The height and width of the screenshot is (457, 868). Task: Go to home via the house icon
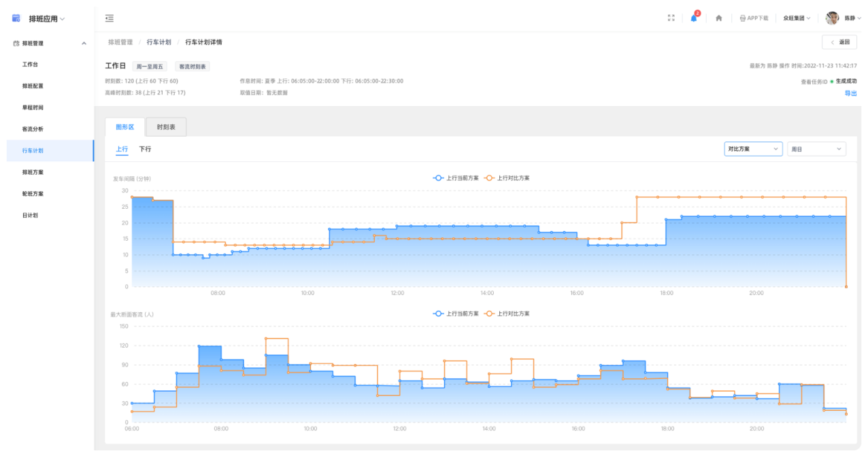point(719,18)
